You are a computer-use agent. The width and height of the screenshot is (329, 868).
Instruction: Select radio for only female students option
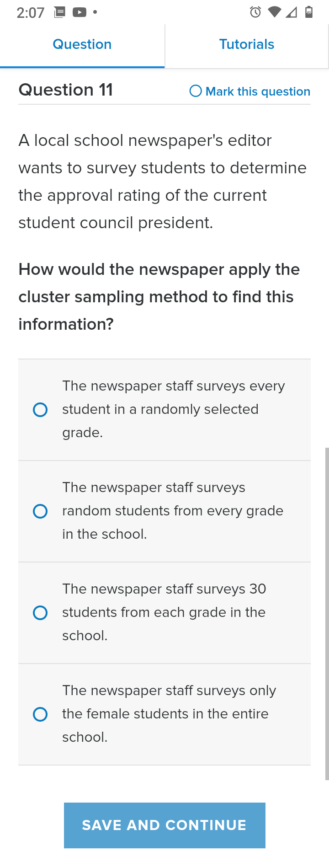[40, 714]
